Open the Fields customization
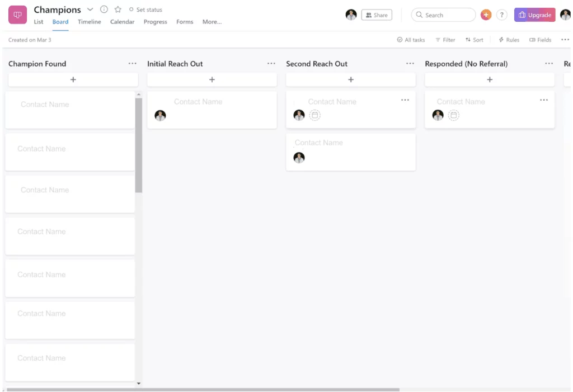 pyautogui.click(x=540, y=40)
